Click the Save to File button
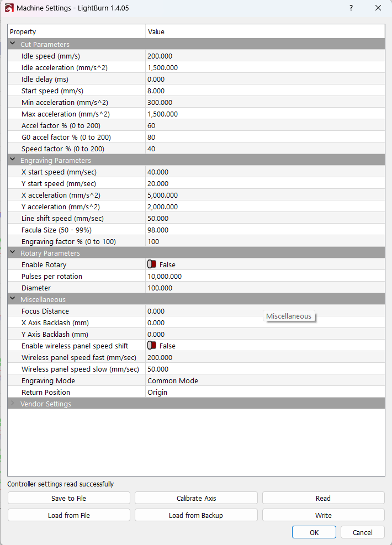Image resolution: width=392 pixels, height=545 pixels. (x=69, y=498)
